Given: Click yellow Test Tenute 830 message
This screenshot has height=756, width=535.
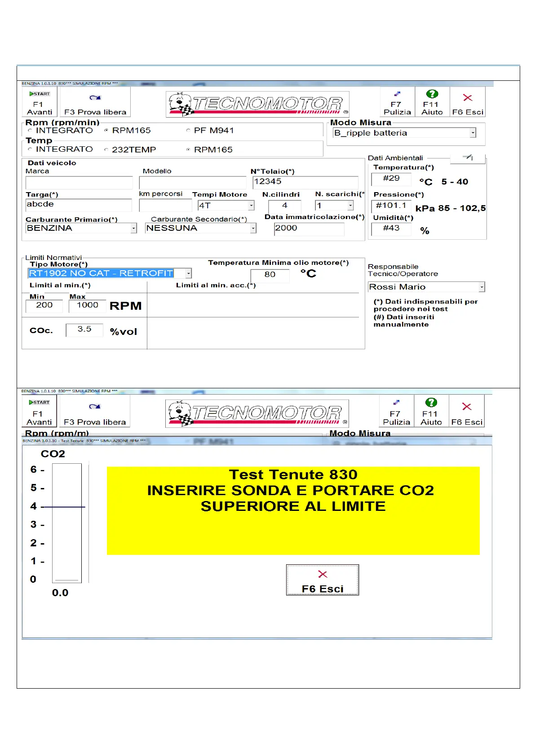Looking at the screenshot, I should [x=293, y=511].
